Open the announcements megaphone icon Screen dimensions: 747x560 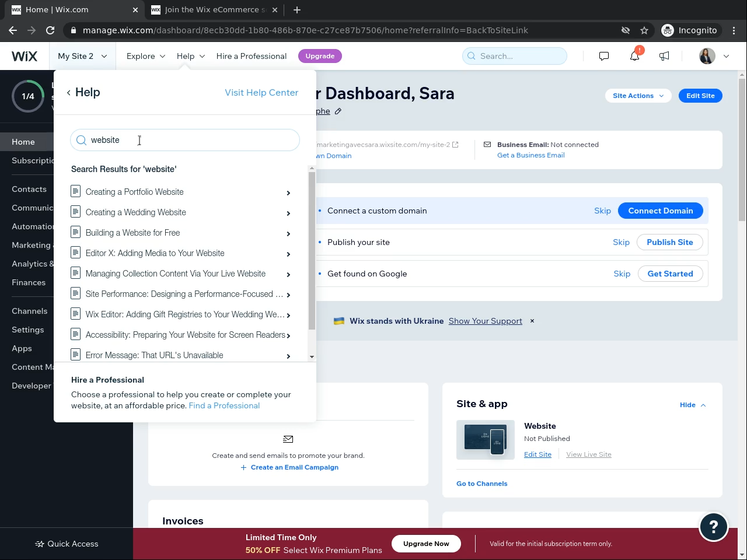664,56
